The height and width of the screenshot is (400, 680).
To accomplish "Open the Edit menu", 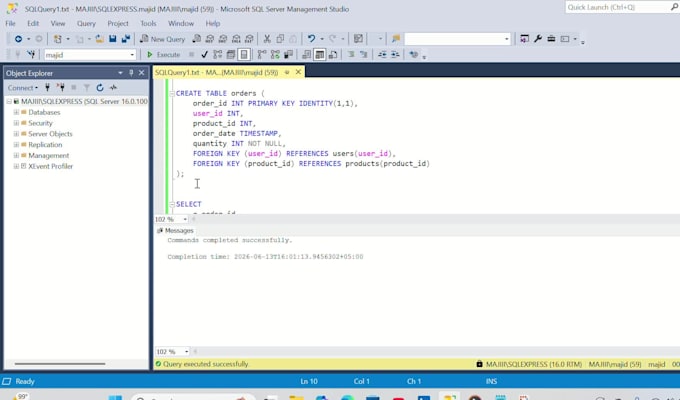I will pyautogui.click(x=33, y=23).
